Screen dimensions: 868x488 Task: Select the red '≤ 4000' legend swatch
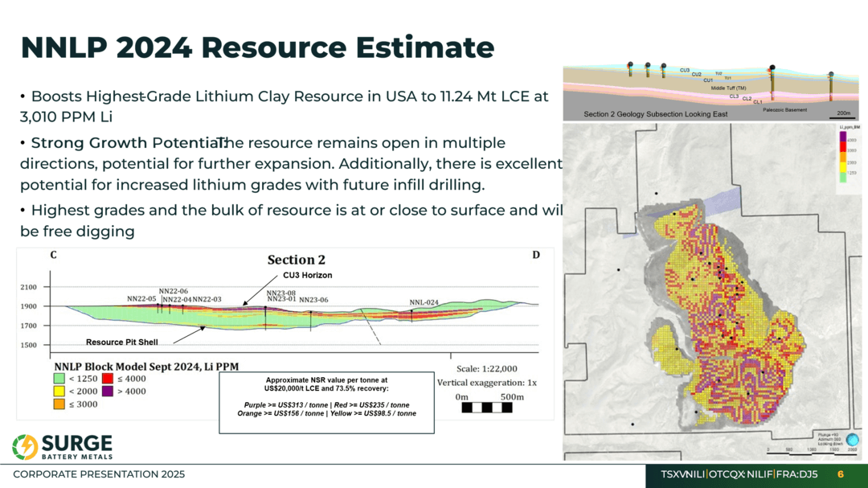107,379
